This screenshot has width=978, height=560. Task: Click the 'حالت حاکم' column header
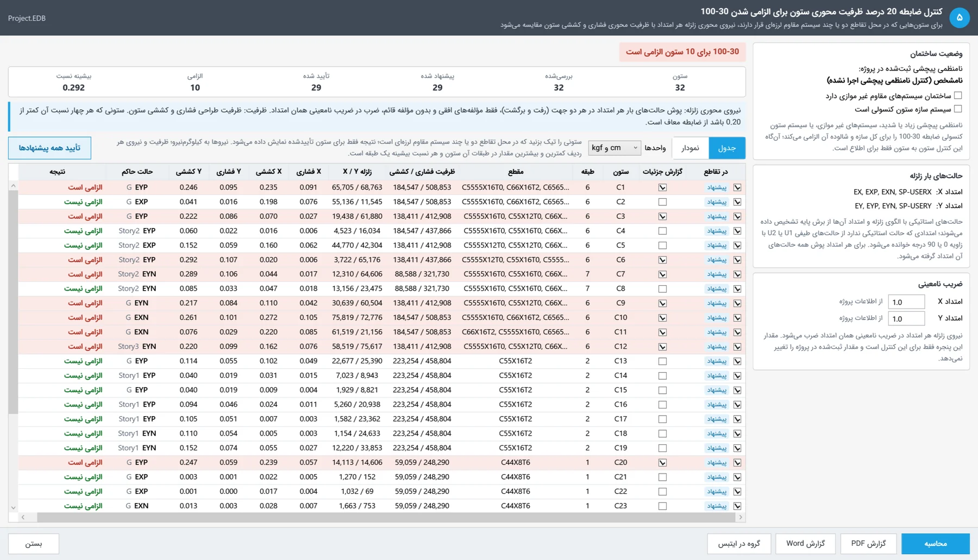137,172
